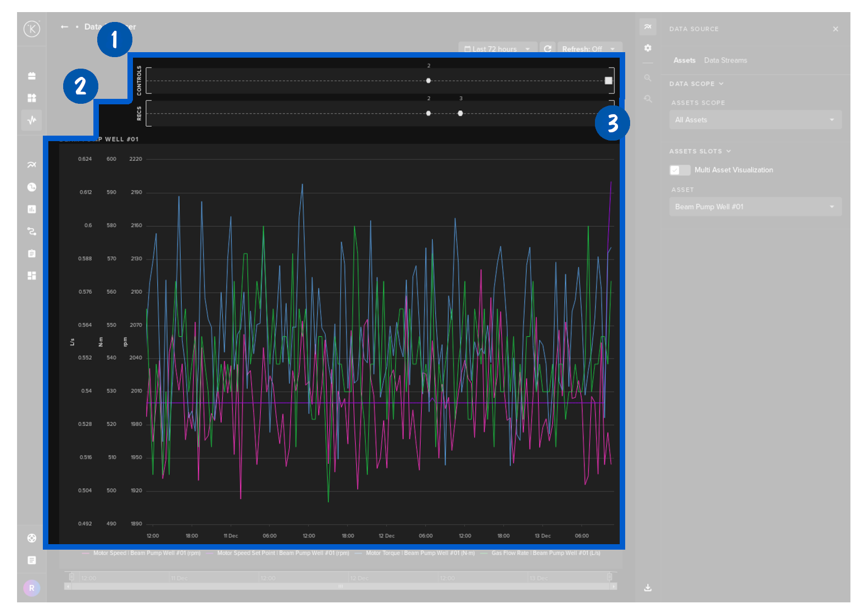Open the settings gear in the side panel

pyautogui.click(x=648, y=48)
